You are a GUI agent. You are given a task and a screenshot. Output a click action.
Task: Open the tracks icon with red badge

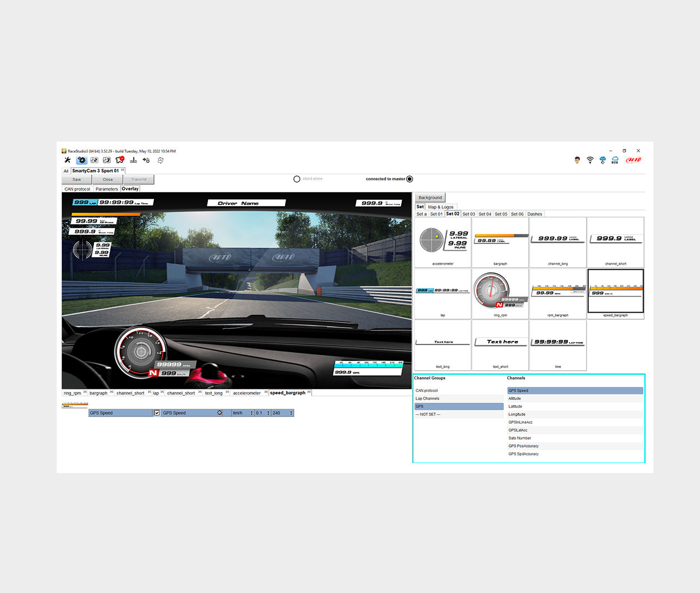click(119, 160)
